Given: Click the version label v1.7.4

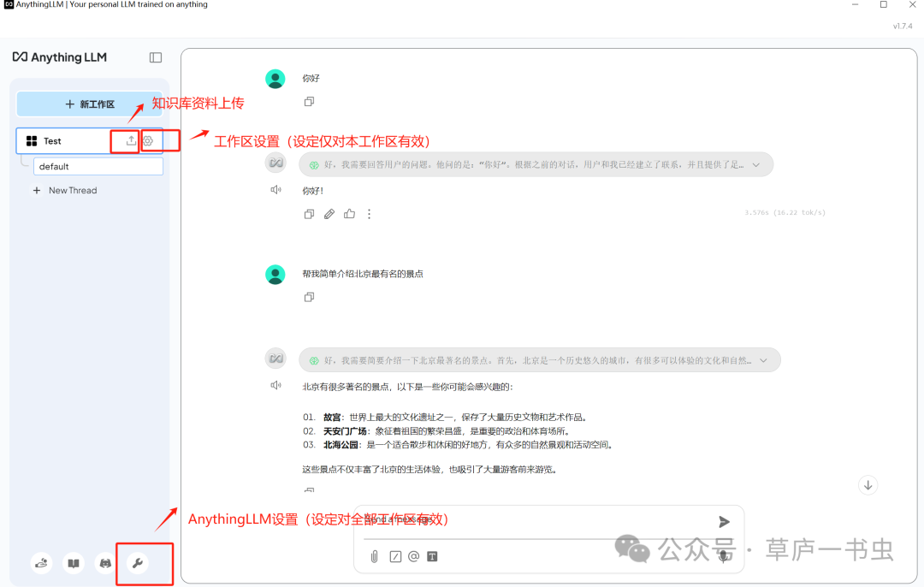Looking at the screenshot, I should click(x=903, y=26).
